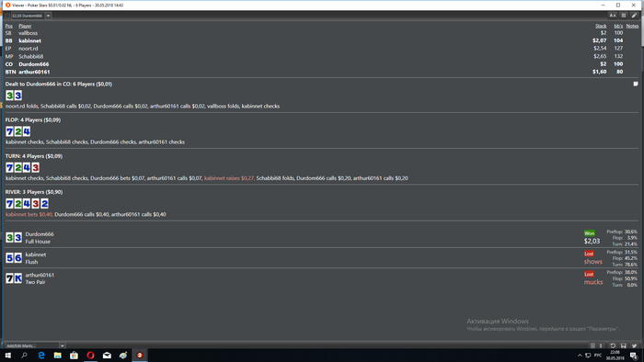Click the red 3 card on the turn
This screenshot has width=644, height=362.
(x=35, y=167)
